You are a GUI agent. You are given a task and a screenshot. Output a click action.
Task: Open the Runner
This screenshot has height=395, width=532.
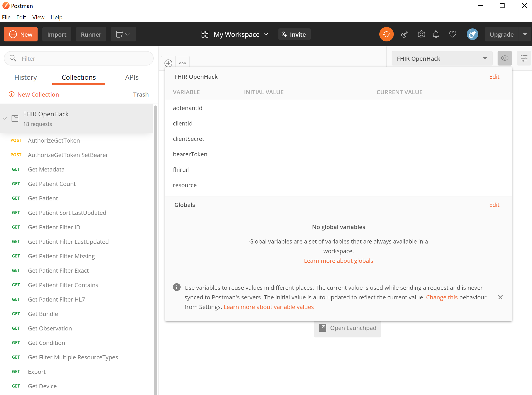pos(91,34)
